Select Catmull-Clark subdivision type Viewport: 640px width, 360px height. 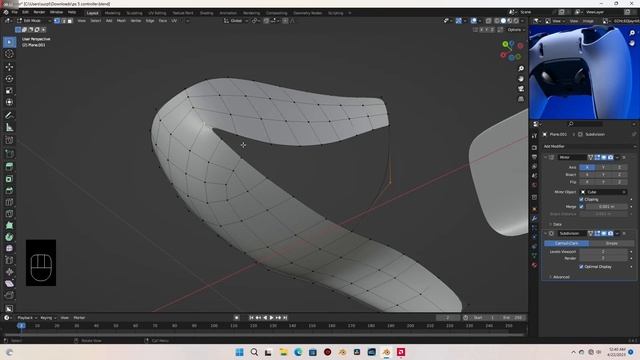(x=567, y=243)
